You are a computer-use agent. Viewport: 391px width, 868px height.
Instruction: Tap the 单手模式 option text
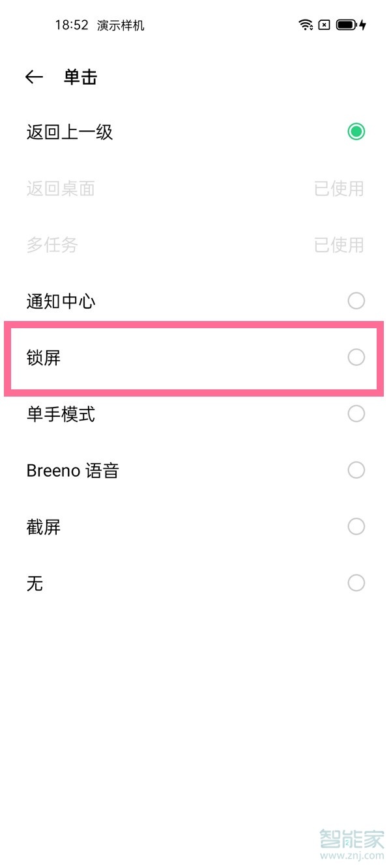coord(61,413)
